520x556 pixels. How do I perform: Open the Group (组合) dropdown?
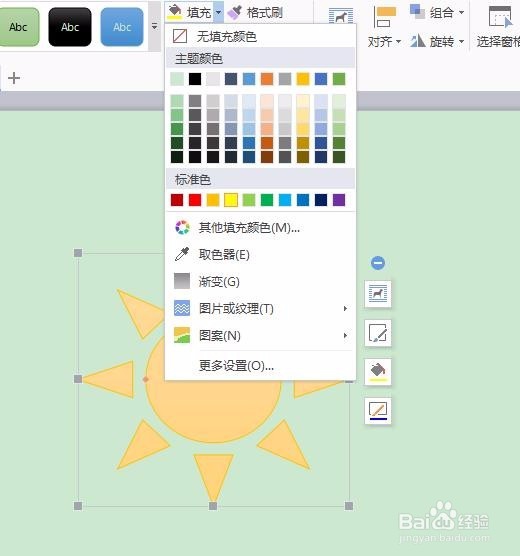(446, 13)
